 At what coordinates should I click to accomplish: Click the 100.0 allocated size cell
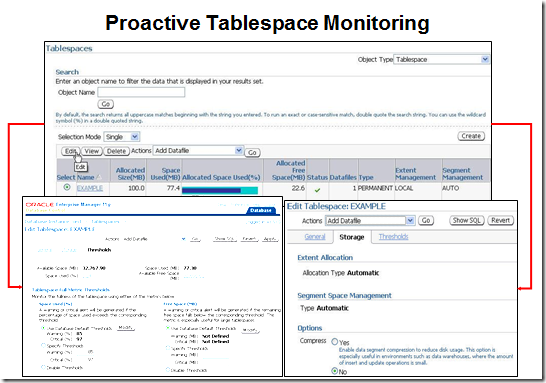[x=136, y=188]
